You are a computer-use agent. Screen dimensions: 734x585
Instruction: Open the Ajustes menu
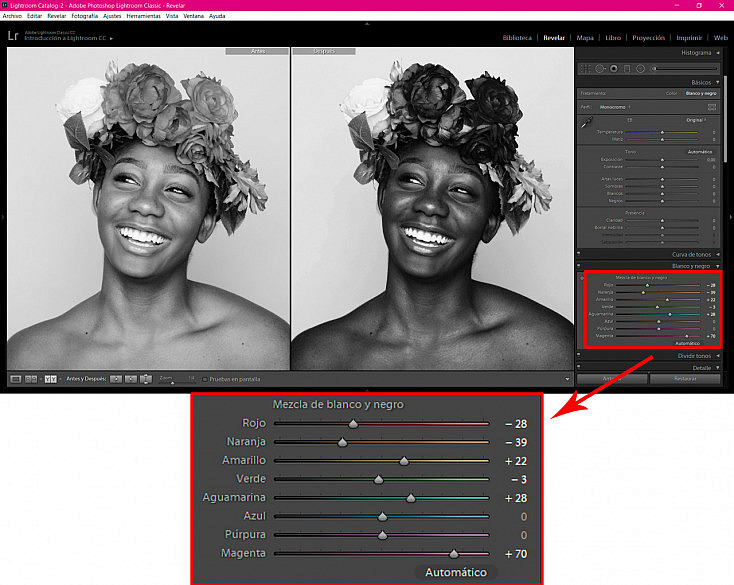click(112, 16)
